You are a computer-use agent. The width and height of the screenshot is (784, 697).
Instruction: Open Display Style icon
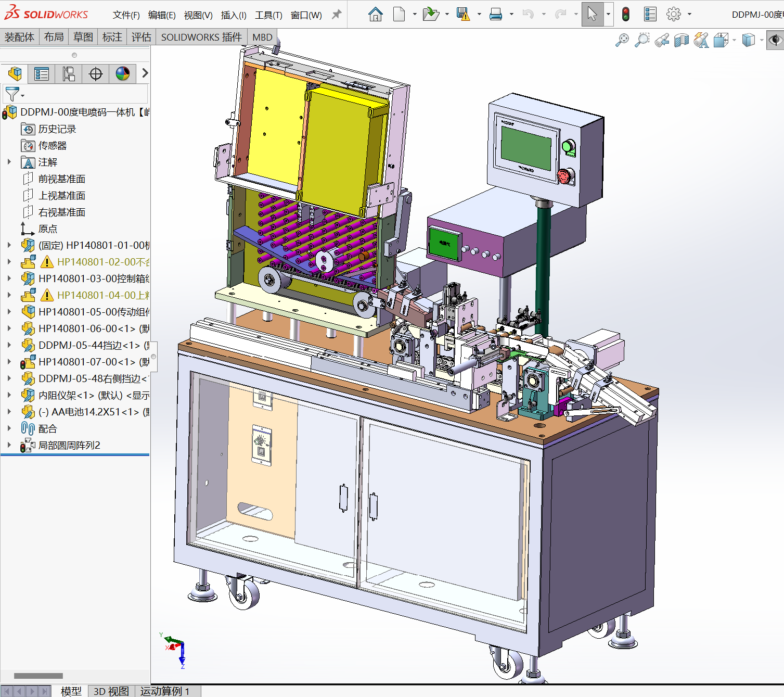(x=748, y=40)
